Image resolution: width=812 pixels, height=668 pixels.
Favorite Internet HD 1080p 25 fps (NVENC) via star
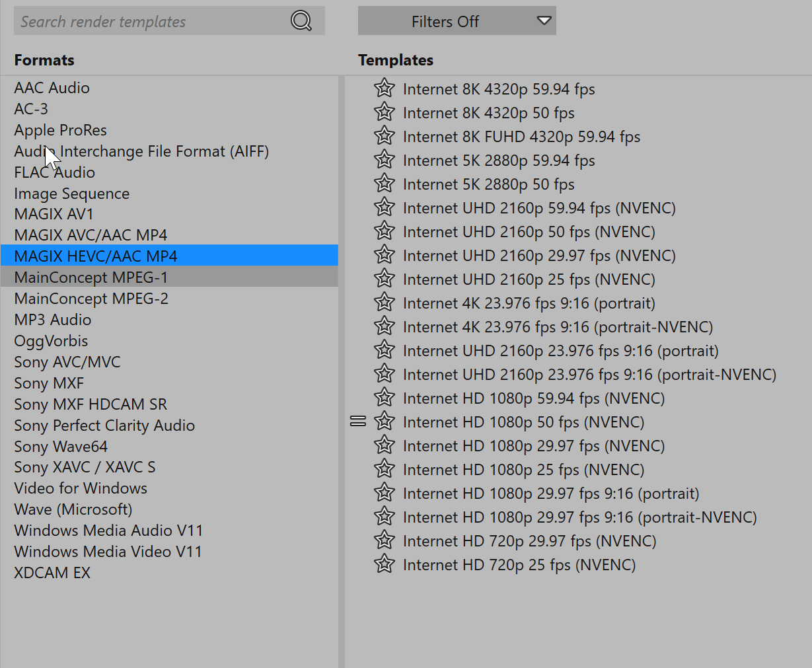coord(384,469)
